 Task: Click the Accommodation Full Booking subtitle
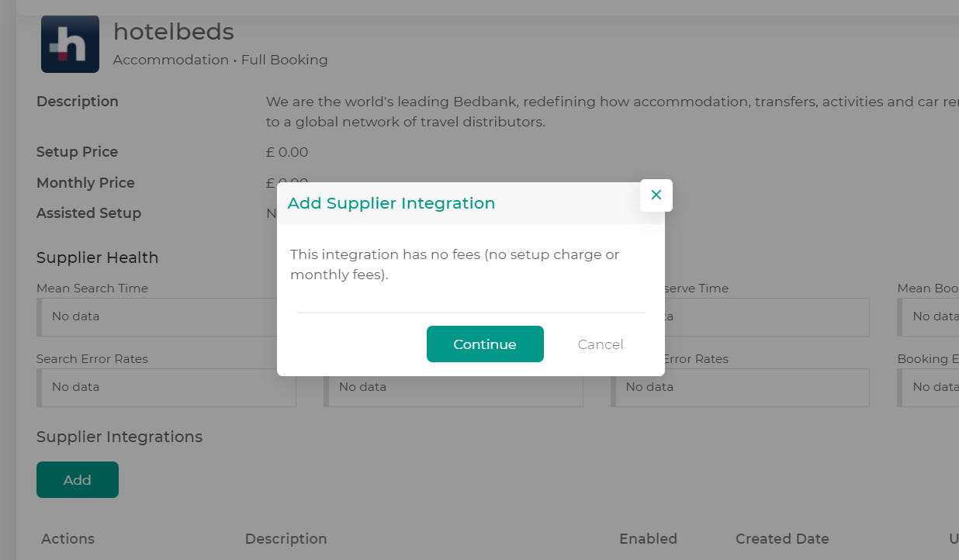[x=220, y=60]
